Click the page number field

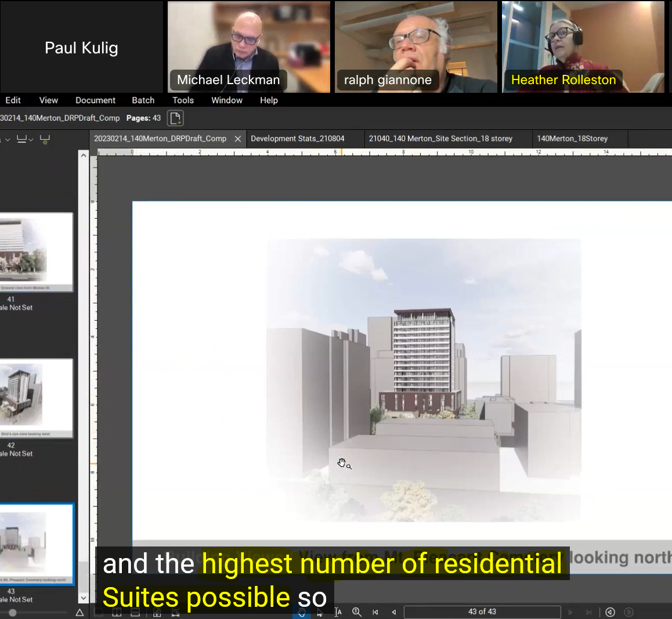coord(482,612)
